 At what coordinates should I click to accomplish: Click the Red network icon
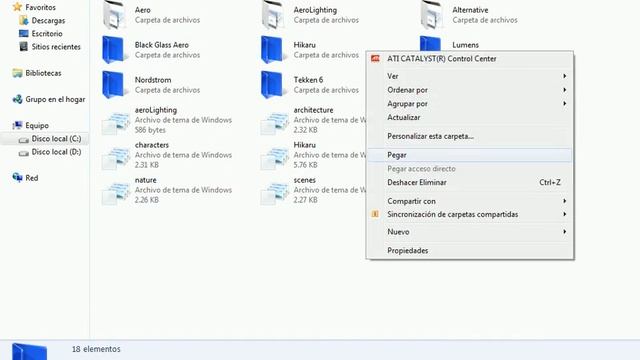tap(17, 178)
